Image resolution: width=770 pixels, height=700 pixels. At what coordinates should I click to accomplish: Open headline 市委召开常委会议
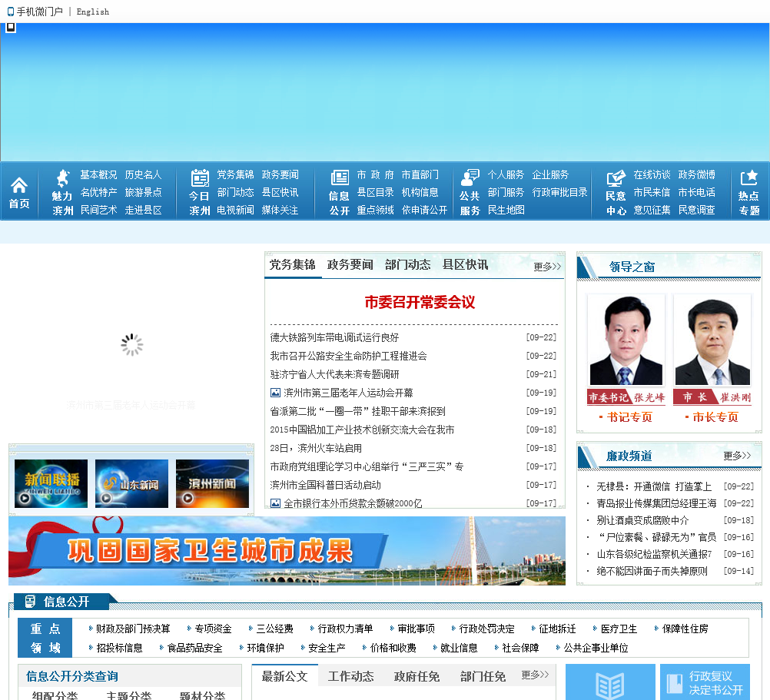pos(420,302)
